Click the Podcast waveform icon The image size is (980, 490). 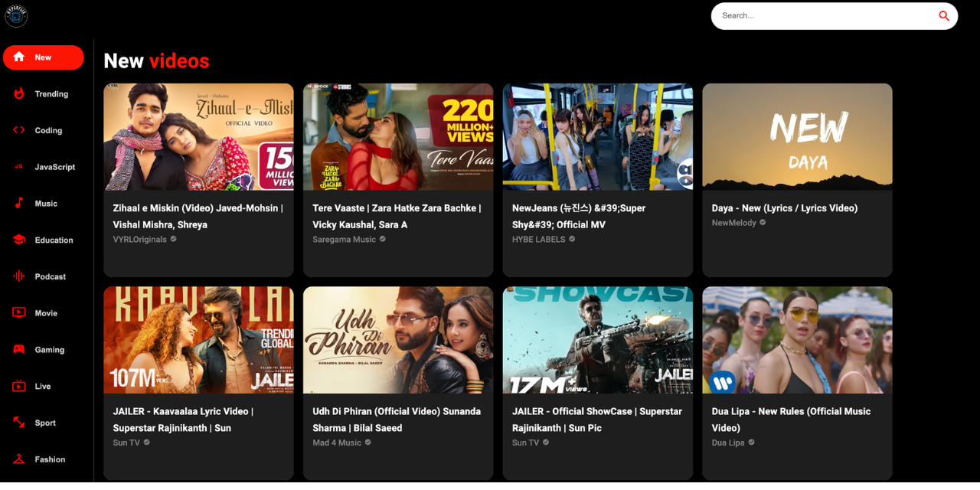(19, 276)
